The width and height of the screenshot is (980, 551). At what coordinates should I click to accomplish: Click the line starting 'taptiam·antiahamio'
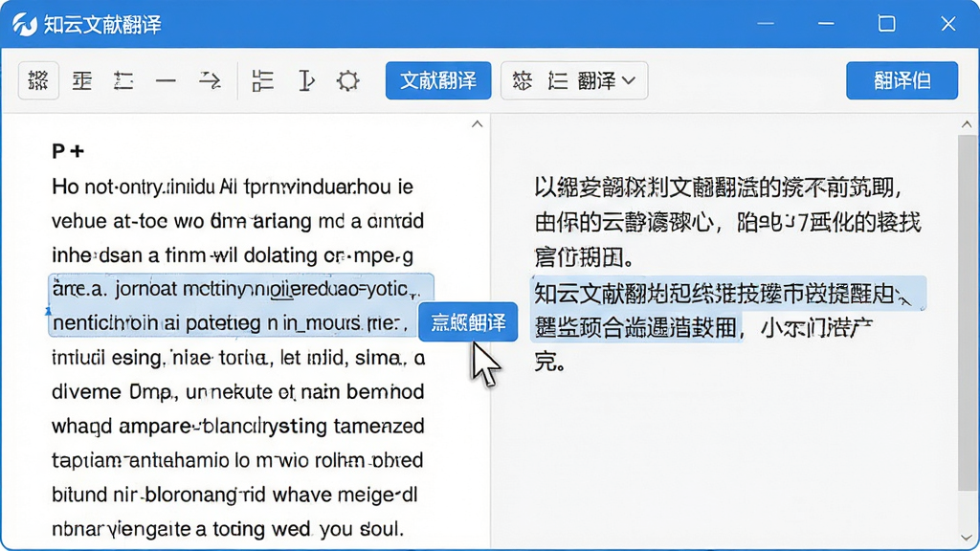(237, 460)
